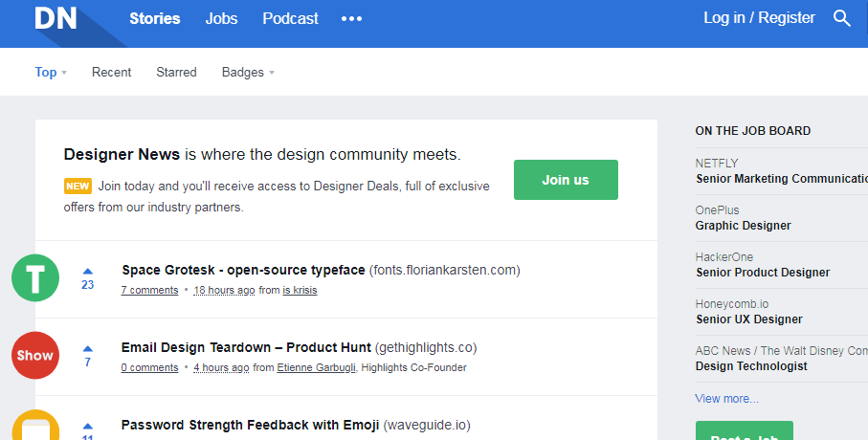The width and height of the screenshot is (868, 440).
Task: View 0 comments on Email Design Teardown
Action: point(149,367)
